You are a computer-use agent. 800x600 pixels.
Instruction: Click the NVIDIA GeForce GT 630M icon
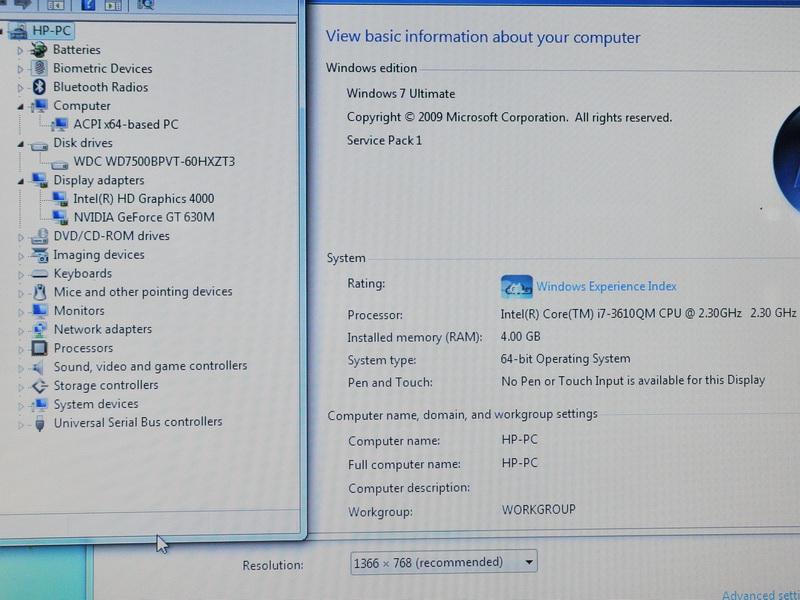(x=60, y=217)
